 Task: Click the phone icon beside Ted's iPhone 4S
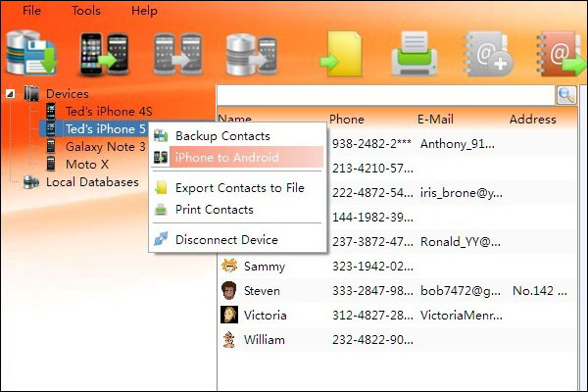51,111
